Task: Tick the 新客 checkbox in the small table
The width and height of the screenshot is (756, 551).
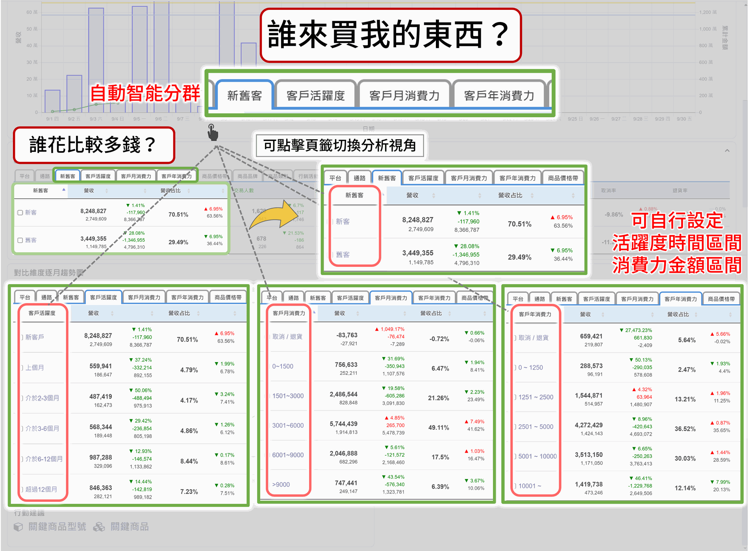Action: [20, 213]
